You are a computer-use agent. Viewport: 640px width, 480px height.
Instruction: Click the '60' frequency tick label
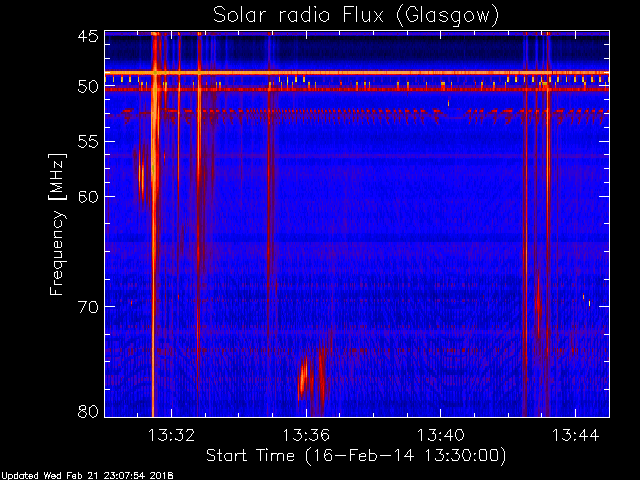tap(88, 196)
